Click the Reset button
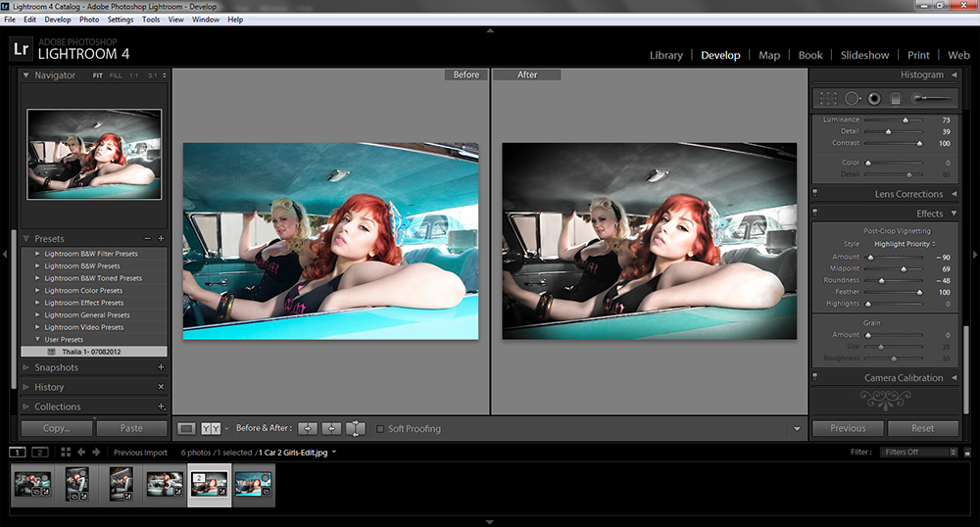This screenshot has height=527, width=980. (922, 428)
